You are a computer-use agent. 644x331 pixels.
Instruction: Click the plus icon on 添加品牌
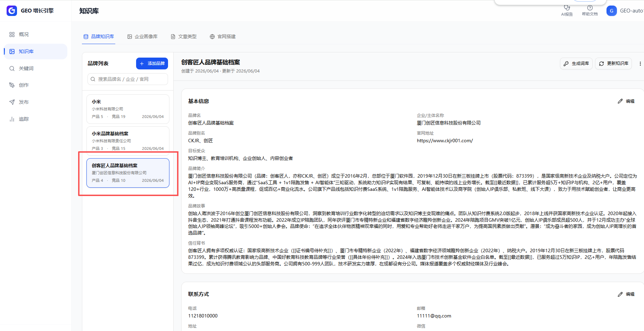point(142,63)
